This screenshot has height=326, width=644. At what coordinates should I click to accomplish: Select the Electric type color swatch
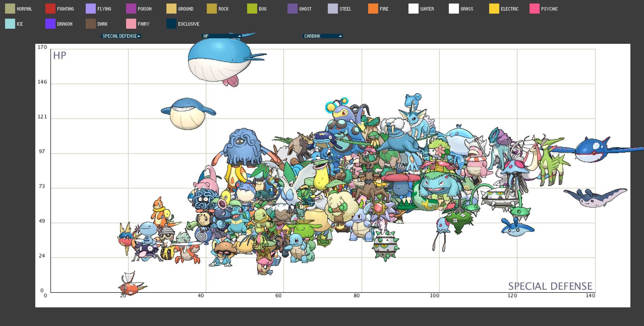494,9
